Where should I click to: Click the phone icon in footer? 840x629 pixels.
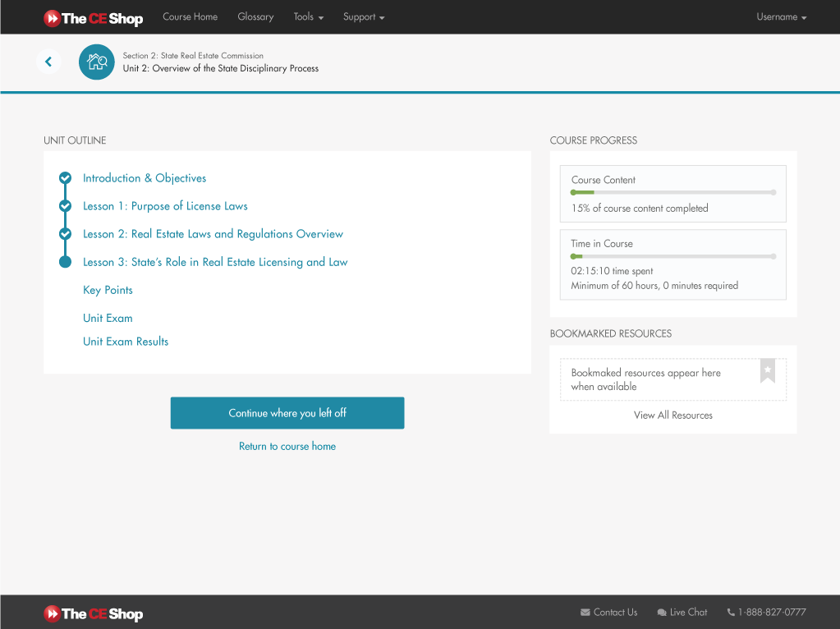tap(731, 613)
